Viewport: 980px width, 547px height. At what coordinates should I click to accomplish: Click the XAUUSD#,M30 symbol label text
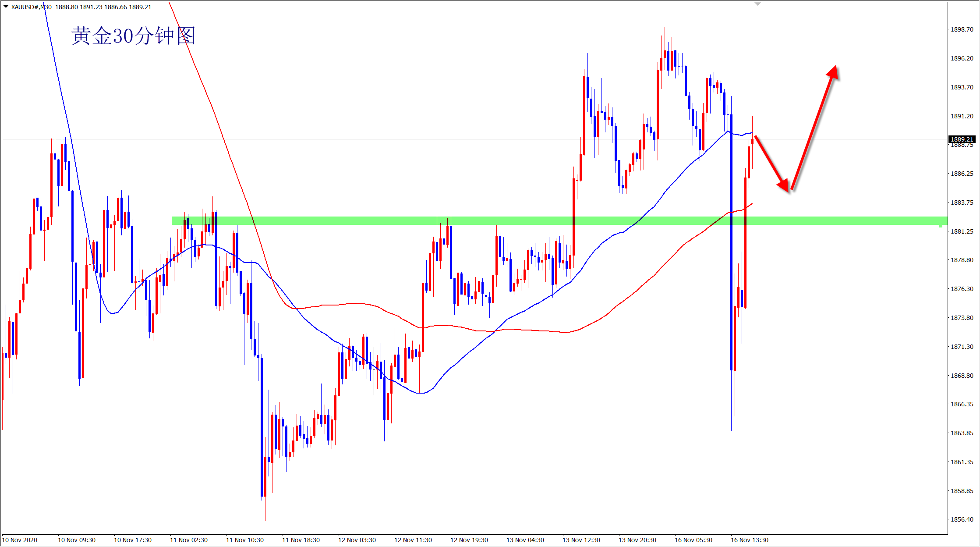(x=31, y=7)
